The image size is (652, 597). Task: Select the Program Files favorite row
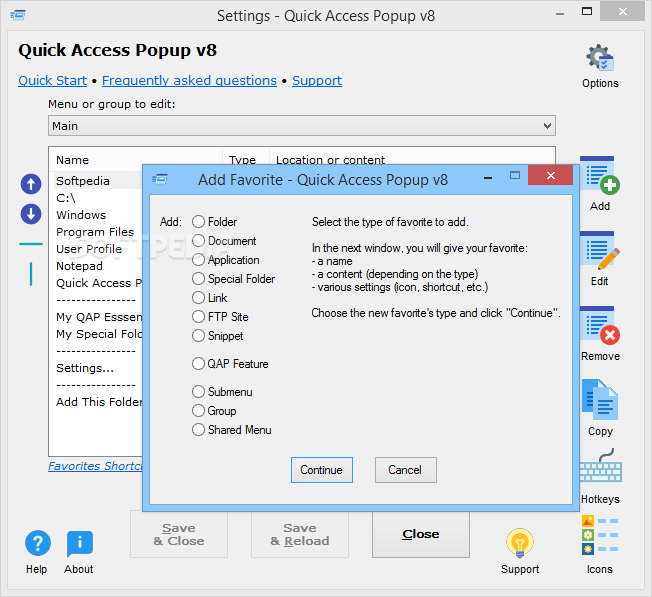click(96, 232)
